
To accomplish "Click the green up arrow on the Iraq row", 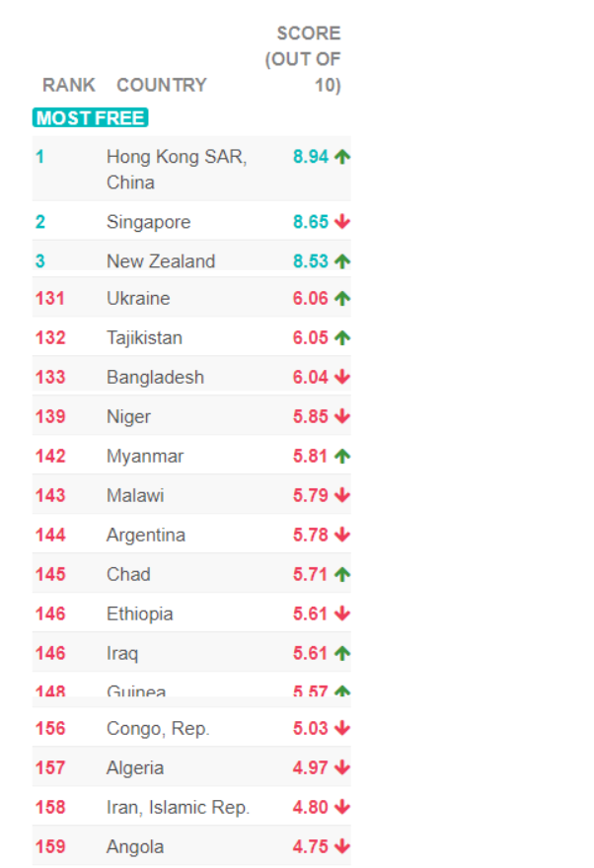I will (x=342, y=653).
